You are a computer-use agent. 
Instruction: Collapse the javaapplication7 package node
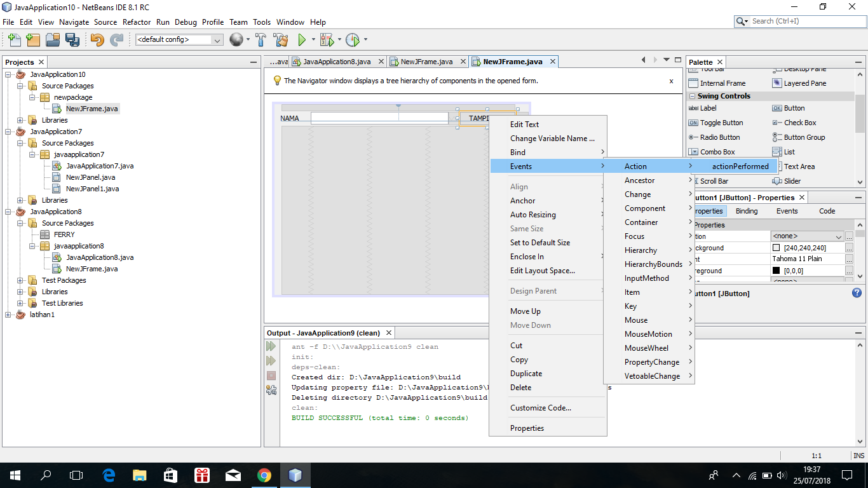pos(32,154)
